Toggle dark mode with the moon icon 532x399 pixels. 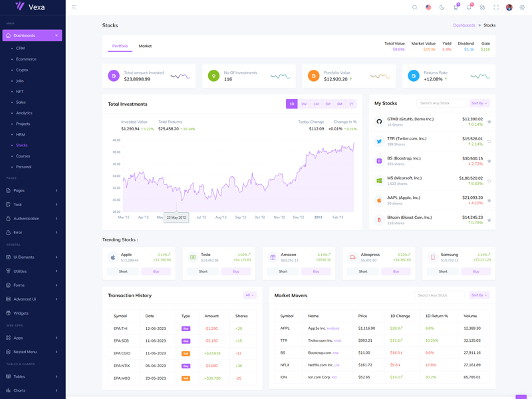point(442,7)
